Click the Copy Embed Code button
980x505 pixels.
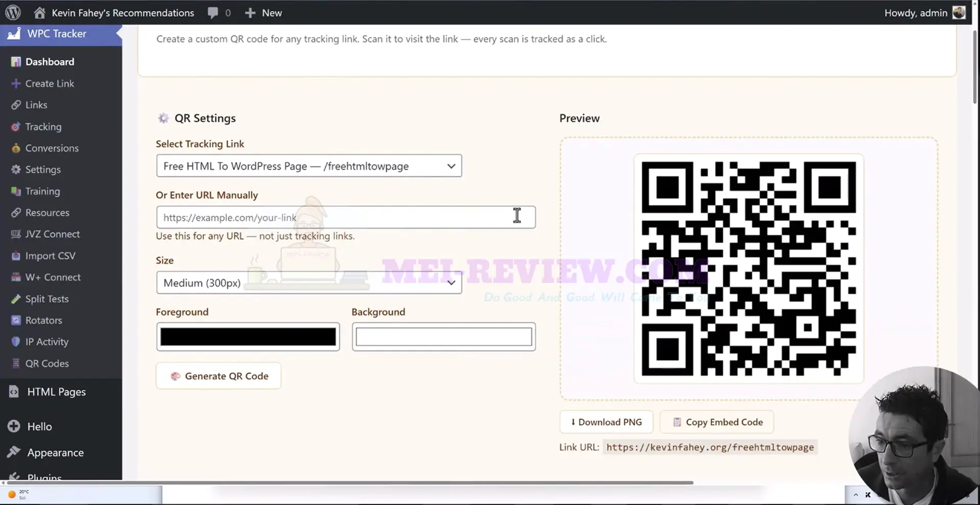click(717, 422)
